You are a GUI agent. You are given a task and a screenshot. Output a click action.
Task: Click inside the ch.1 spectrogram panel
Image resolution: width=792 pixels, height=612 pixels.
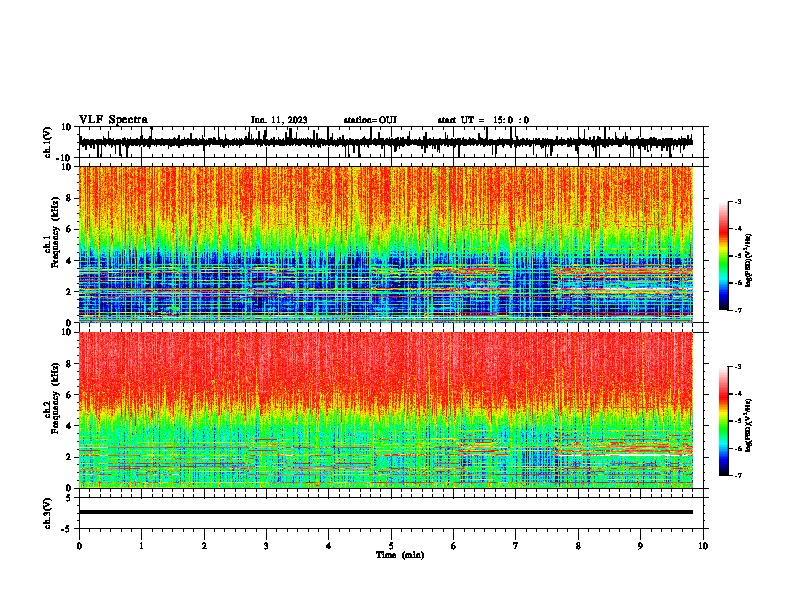click(386, 244)
